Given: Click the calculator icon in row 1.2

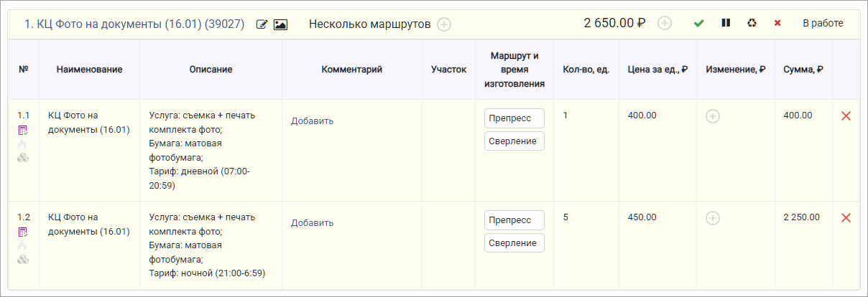Looking at the screenshot, I should click(23, 232).
